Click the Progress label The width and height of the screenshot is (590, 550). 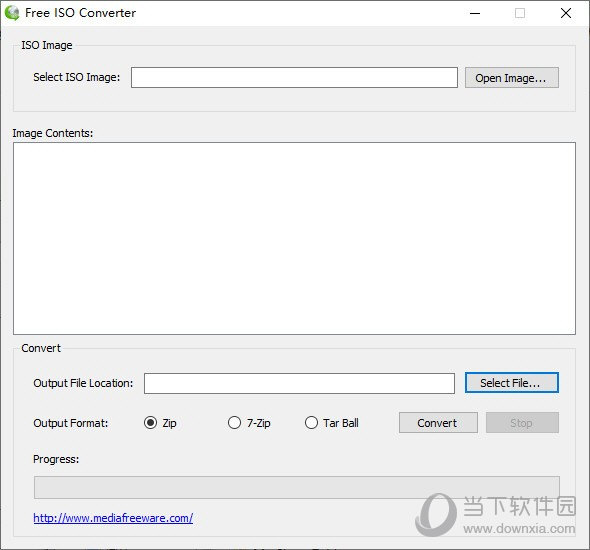(x=56, y=459)
